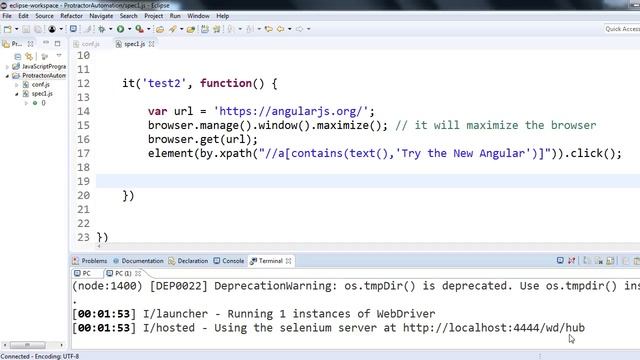Maximize the Project Explorer panel

coord(58,43)
